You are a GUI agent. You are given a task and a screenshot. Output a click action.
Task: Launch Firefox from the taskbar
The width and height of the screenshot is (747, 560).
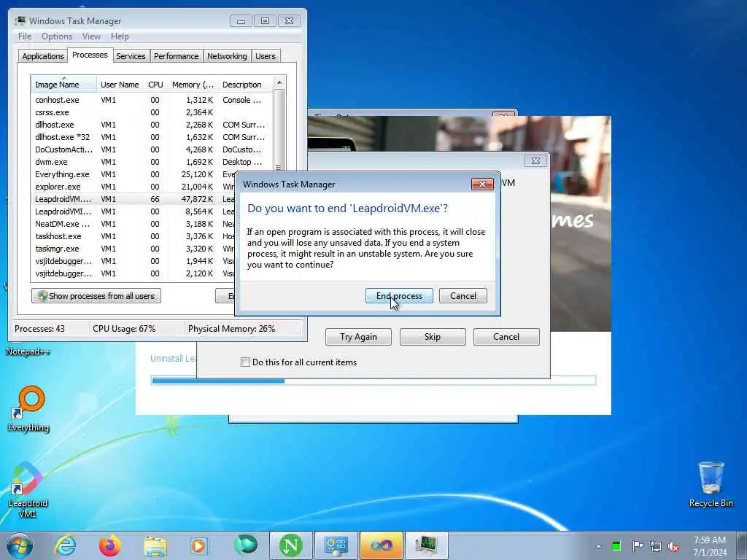(x=110, y=545)
